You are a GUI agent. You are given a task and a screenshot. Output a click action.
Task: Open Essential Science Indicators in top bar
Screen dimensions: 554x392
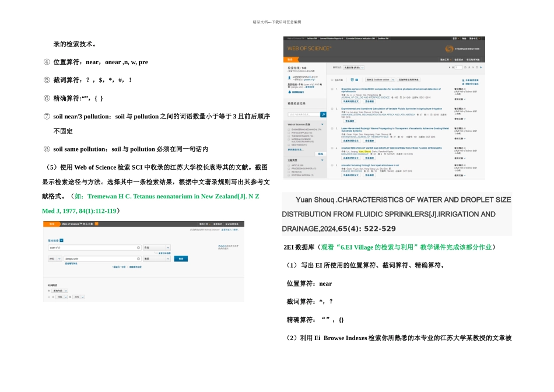point(360,38)
